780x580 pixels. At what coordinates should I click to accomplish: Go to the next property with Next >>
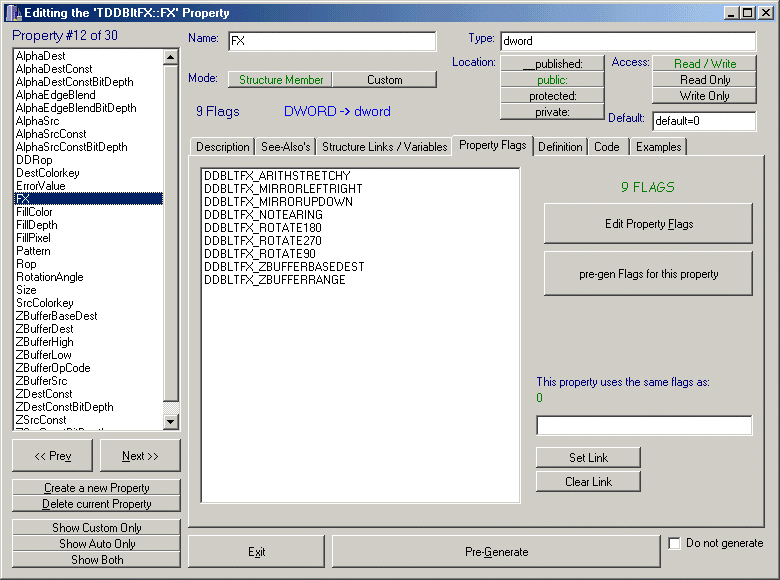click(x=140, y=456)
